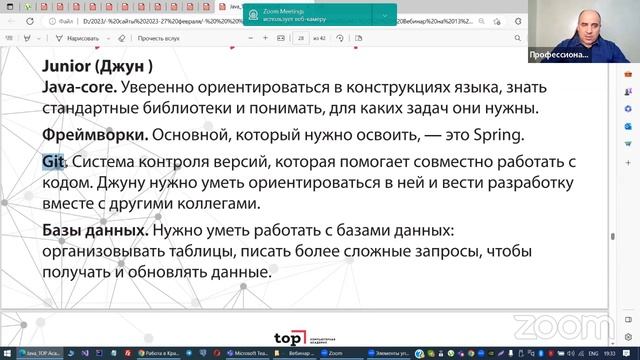Click the page number field showing 28
The width and height of the screenshot is (640, 360).
point(301,38)
